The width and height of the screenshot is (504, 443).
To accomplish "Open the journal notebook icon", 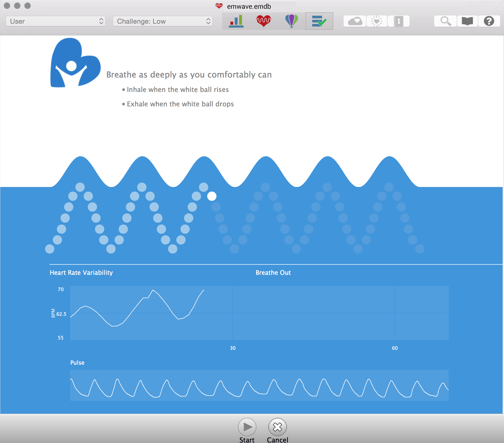I will (398, 21).
